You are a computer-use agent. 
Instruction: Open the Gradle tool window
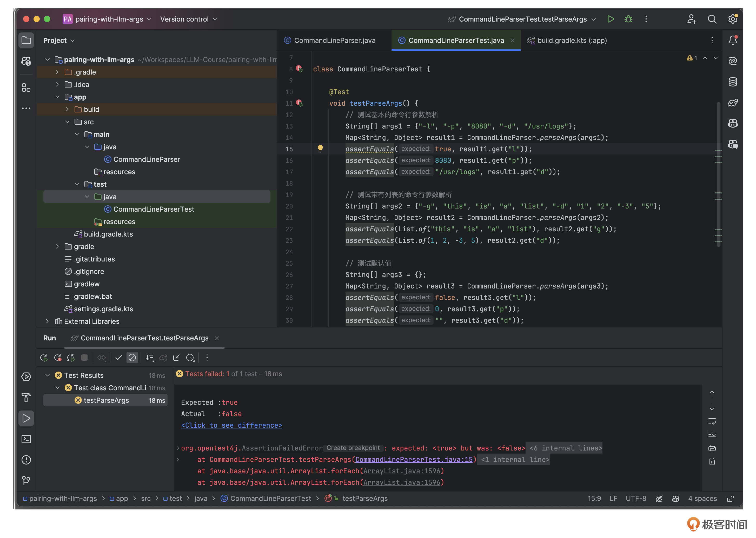click(732, 103)
